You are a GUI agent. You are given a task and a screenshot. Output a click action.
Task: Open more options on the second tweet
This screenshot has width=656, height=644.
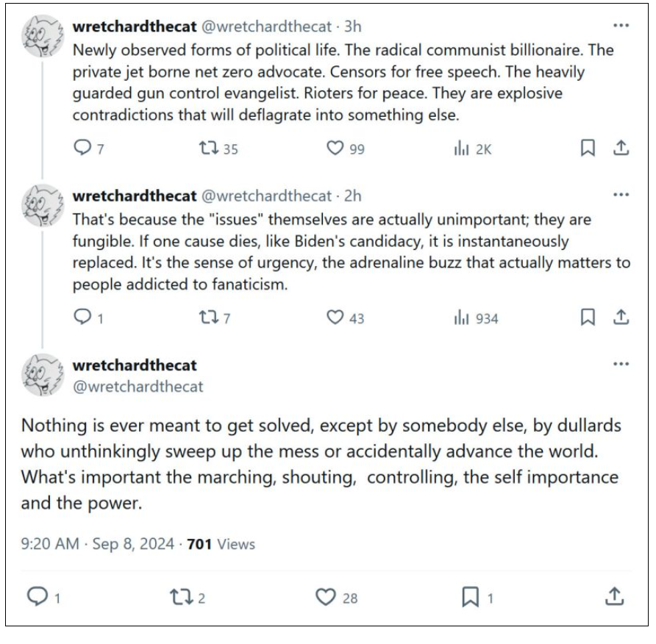tap(621, 196)
